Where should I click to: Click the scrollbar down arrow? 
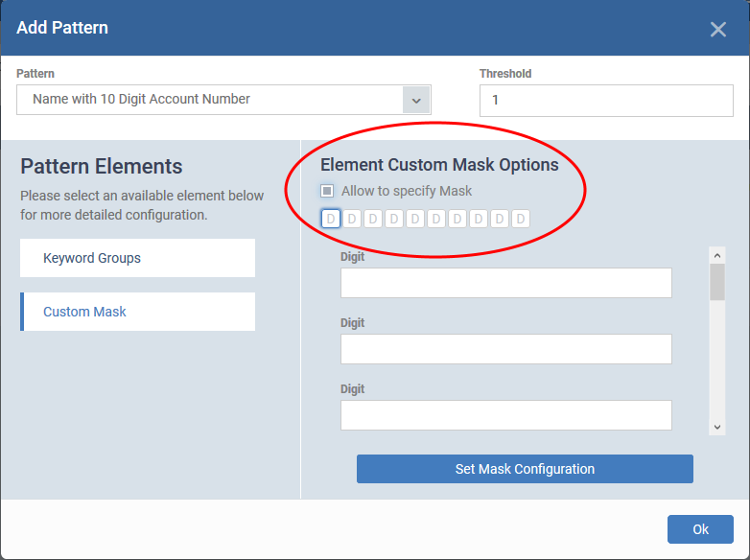click(717, 427)
